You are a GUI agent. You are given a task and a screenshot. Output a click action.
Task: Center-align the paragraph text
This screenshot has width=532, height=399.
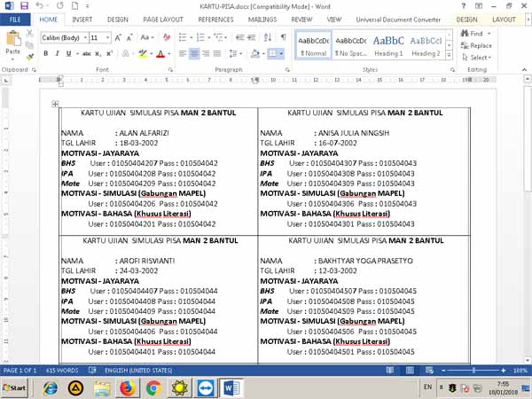coord(194,54)
